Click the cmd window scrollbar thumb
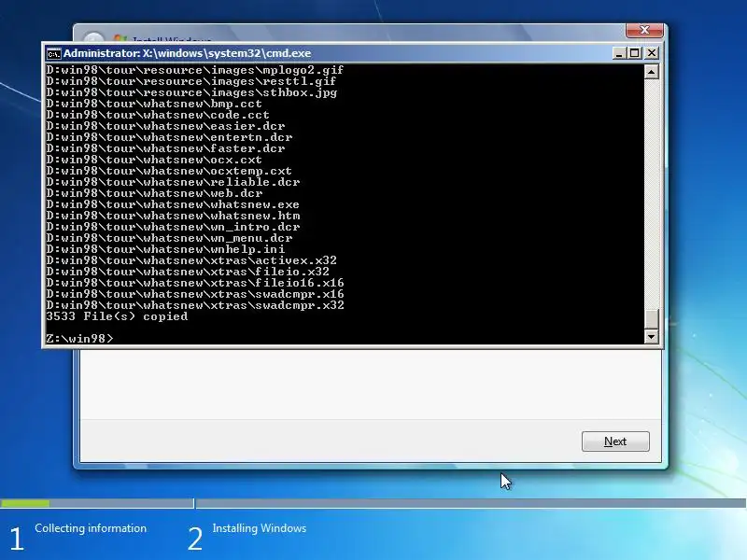The width and height of the screenshot is (747, 560). 651,319
